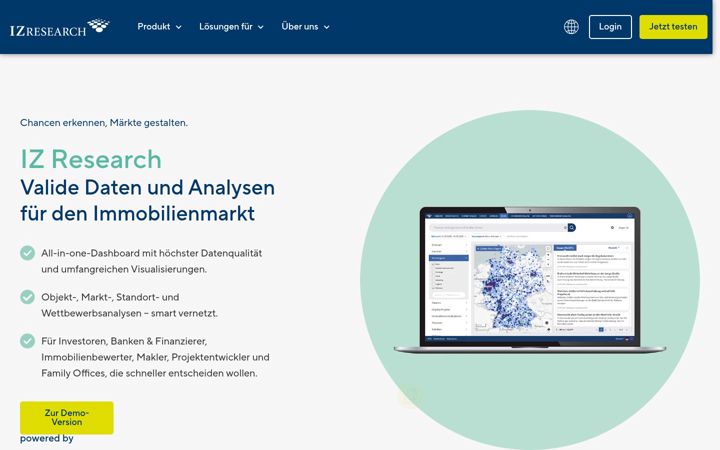The height and width of the screenshot is (450, 720).
Task: Click the Valide Daten und Analysen headline
Action: tap(147, 200)
